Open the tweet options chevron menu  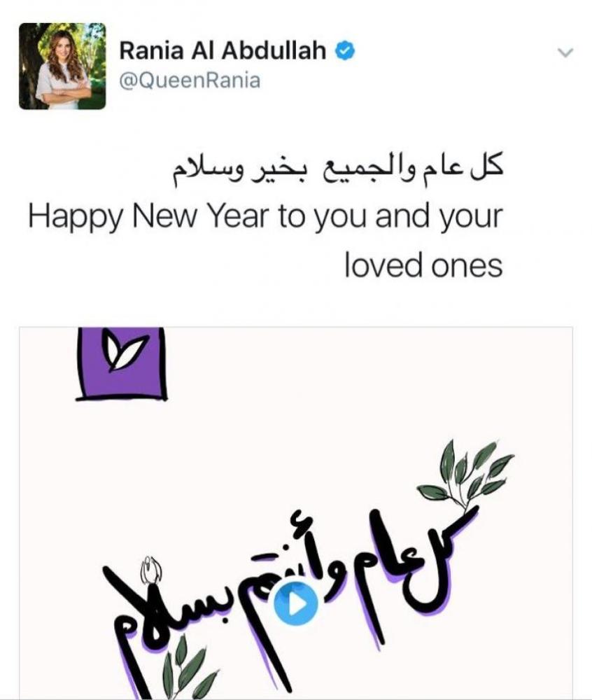tap(565, 52)
